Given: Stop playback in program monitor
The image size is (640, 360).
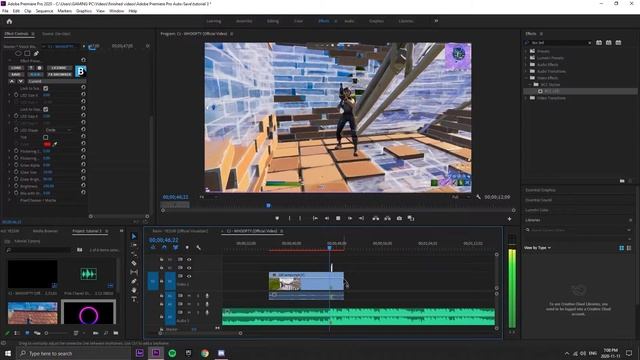Looking at the screenshot, I should 338,218.
